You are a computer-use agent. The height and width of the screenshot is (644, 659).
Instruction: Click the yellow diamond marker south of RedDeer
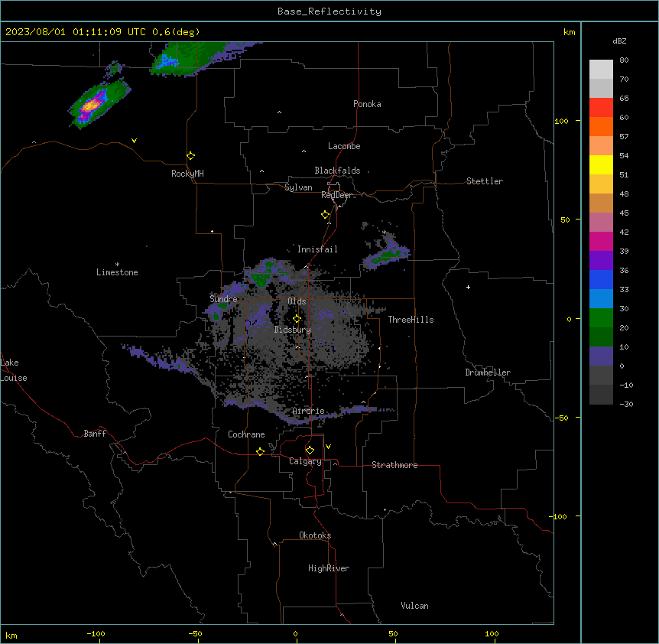[326, 215]
